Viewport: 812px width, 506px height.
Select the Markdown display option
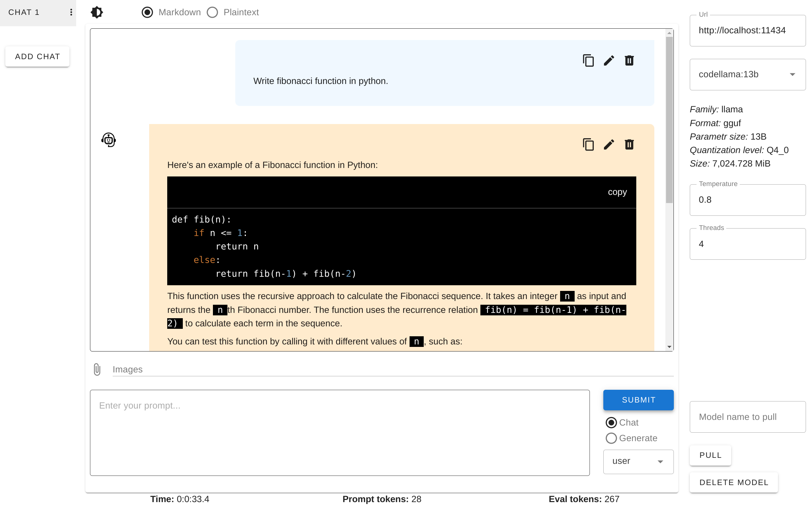tap(147, 12)
